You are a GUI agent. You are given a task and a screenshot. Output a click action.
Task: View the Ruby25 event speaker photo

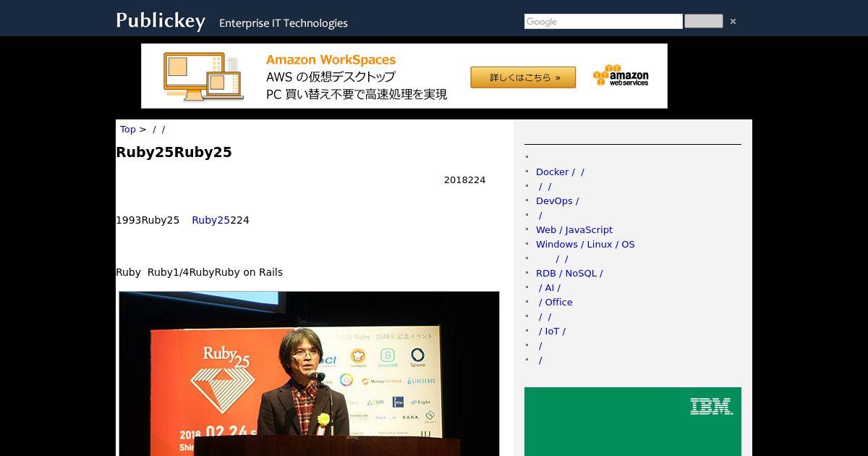pyautogui.click(x=309, y=373)
